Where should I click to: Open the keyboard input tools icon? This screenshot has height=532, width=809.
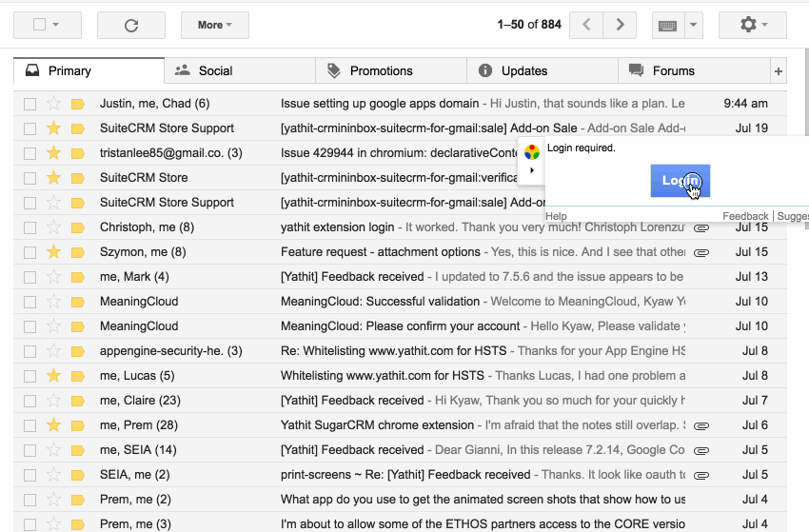[x=667, y=26]
